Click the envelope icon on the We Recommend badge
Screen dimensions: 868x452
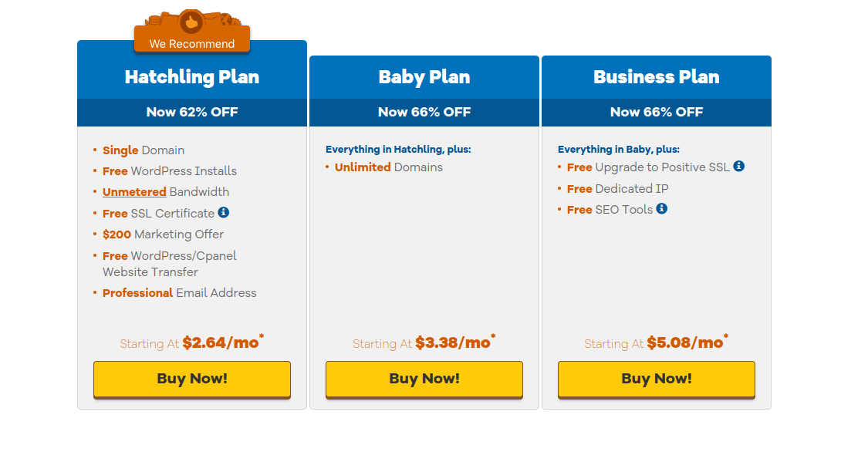pyautogui.click(x=211, y=18)
